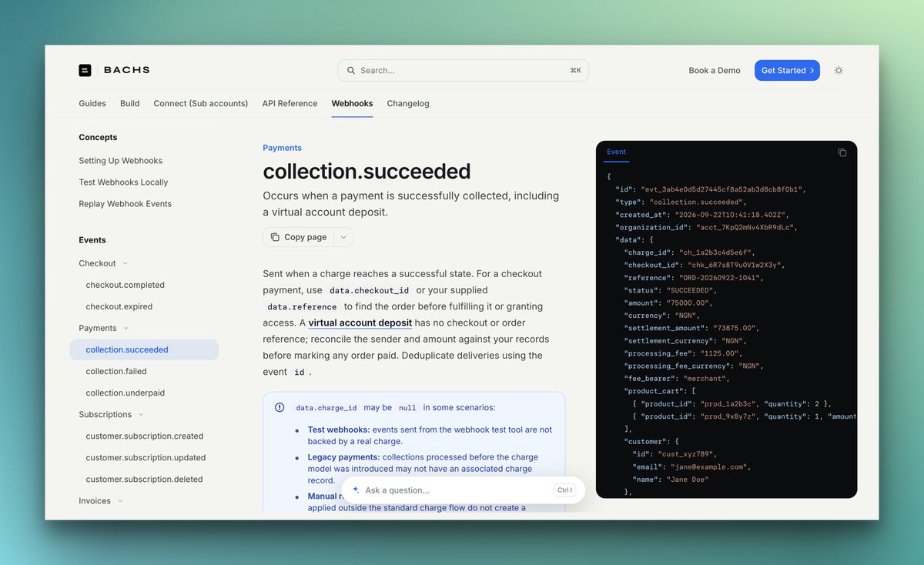Image resolution: width=924 pixels, height=565 pixels.
Task: Click the "SUCCEEDED" status value in code
Action: [x=691, y=290]
